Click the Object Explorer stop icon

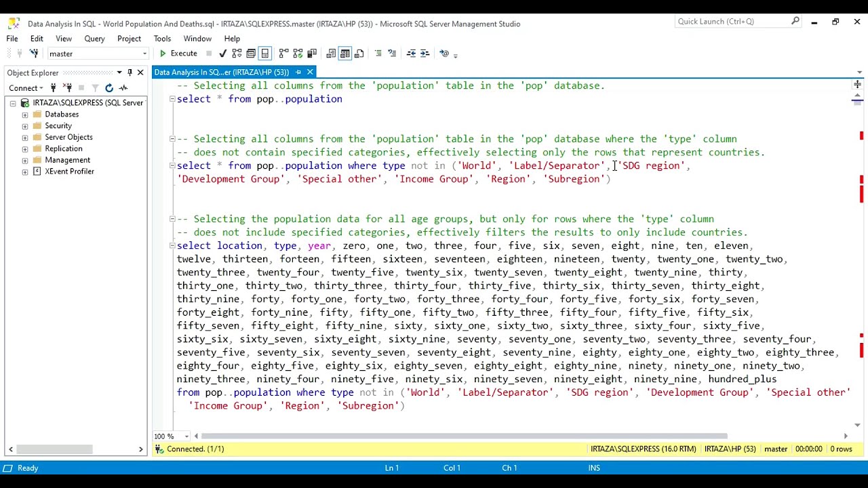(x=81, y=87)
